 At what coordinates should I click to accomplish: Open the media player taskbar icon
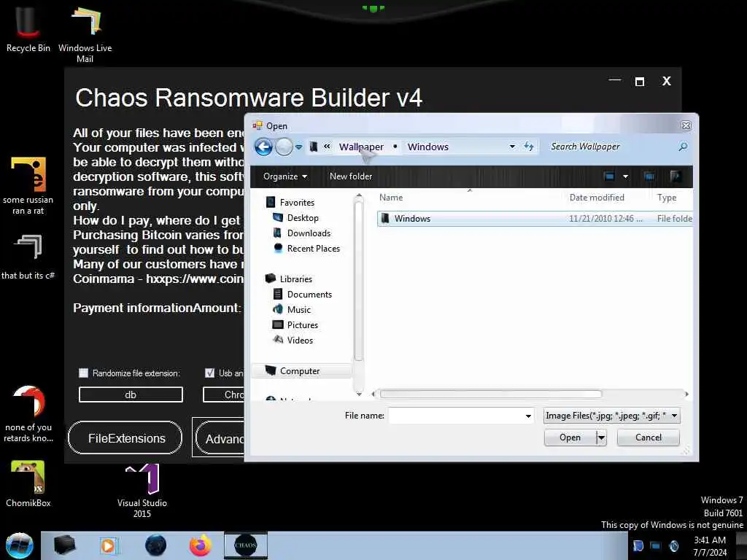(x=109, y=545)
